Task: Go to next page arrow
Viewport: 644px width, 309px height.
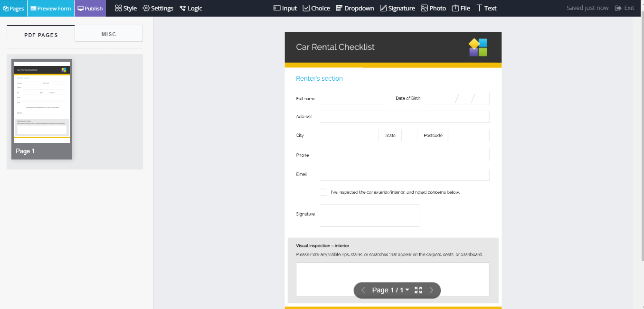Action: (x=431, y=290)
